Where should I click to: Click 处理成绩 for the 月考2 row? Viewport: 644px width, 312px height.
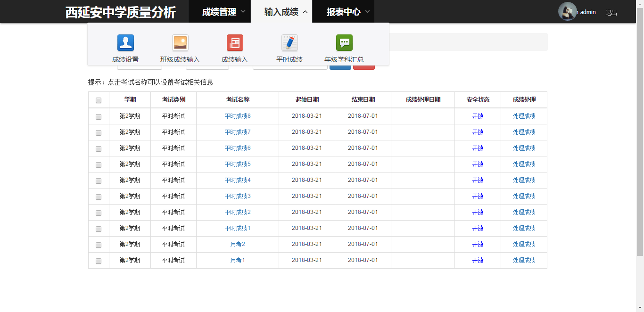(x=524, y=244)
